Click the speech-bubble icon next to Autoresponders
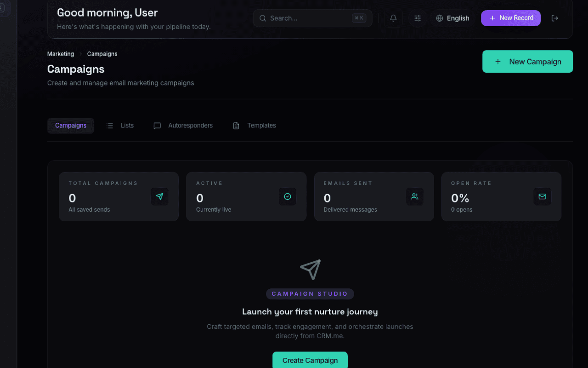Viewport: 588px width, 368px height. tap(157, 125)
